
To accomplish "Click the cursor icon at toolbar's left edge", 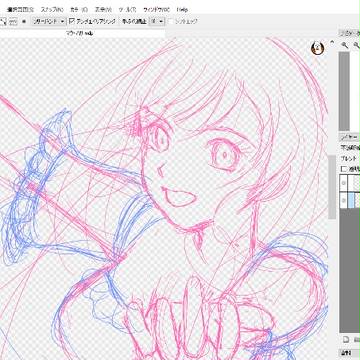I will coord(3,22).
